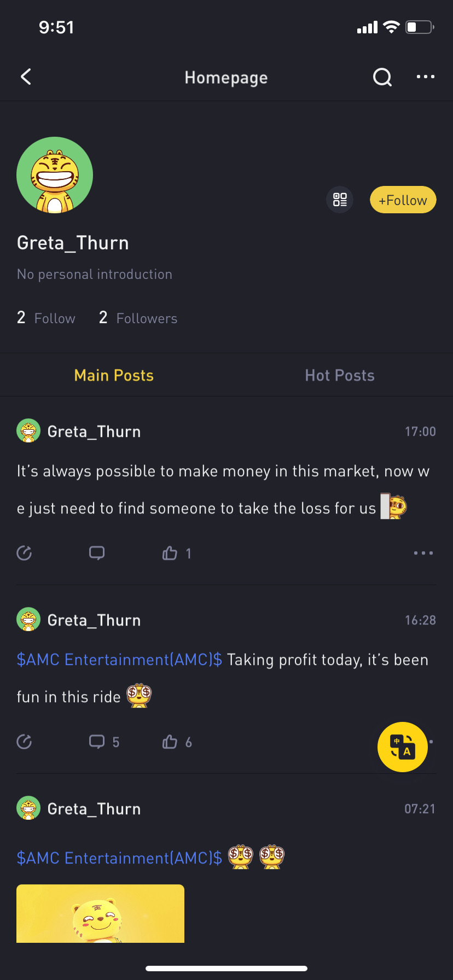Image resolution: width=453 pixels, height=980 pixels.
Task: Open search with the magnifier icon
Action: [x=382, y=78]
